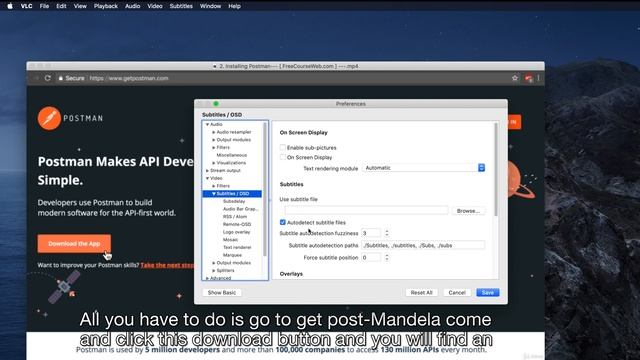Click the green zoom button of Preferences
The width and height of the screenshot is (640, 360).
[x=216, y=104]
